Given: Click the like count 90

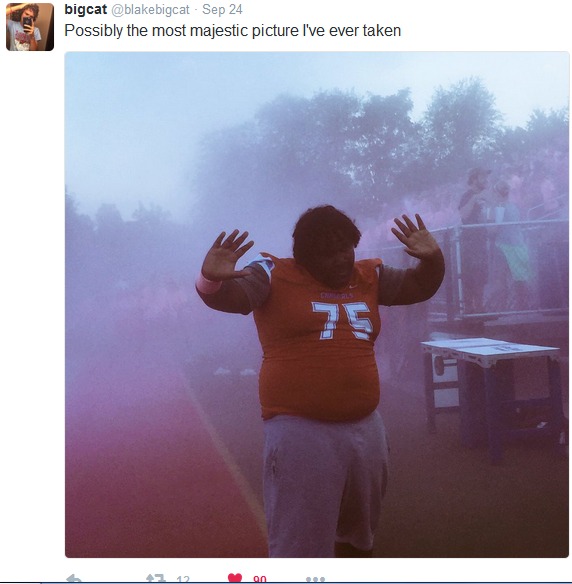Looking at the screenshot, I should (260, 579).
